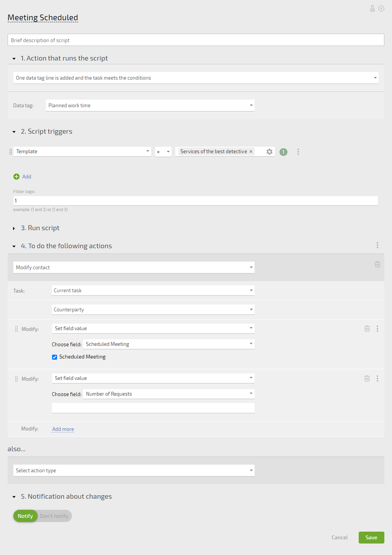
Task: Save the script with the Save button
Action: (x=371, y=537)
